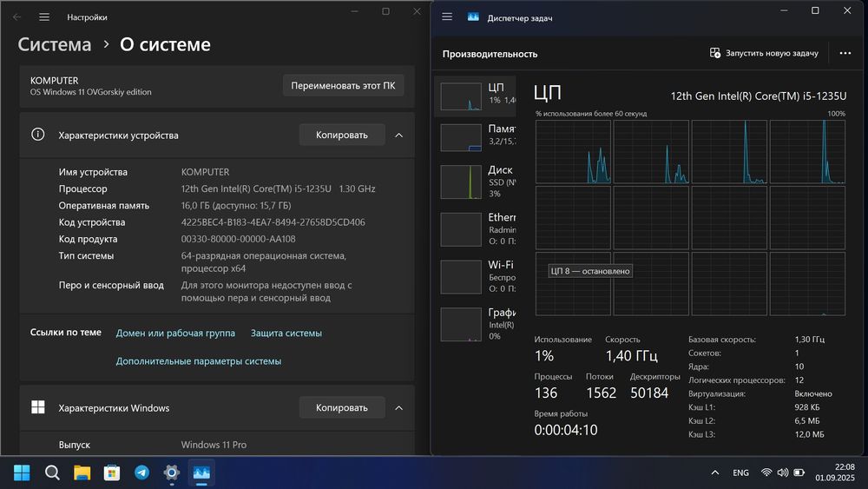Screen dimensions: 868x489
Task: Click the Windows logo in Характеристики Windows header
Action: 37,407
